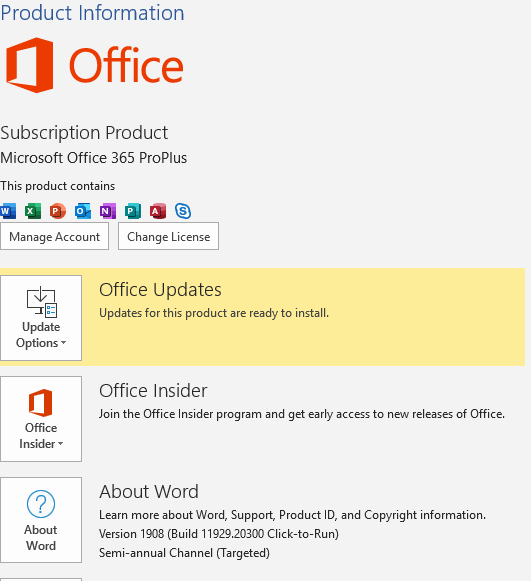Click the large Office logo
This screenshot has width=531, height=581.
[94, 65]
